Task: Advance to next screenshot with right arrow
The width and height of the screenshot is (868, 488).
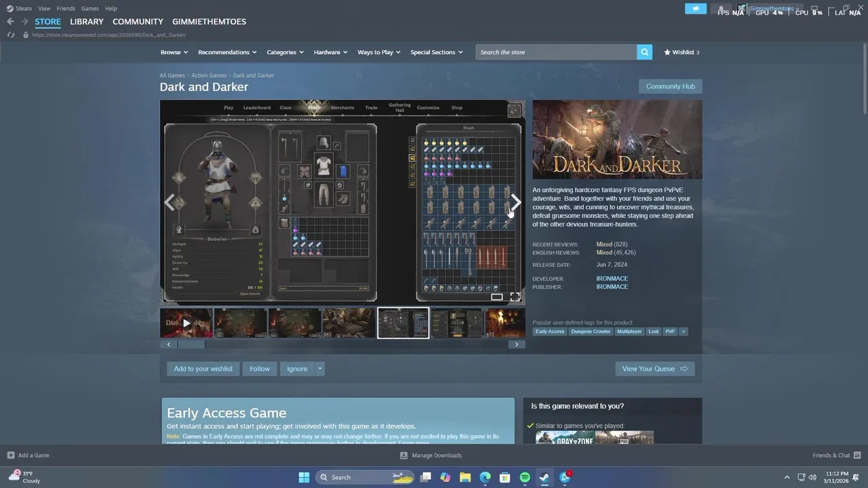Action: pos(516,202)
